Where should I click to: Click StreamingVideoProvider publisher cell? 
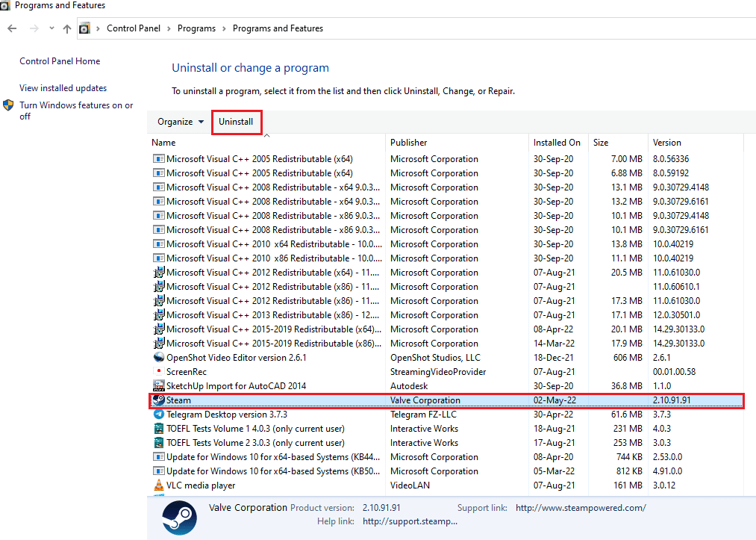(x=438, y=372)
